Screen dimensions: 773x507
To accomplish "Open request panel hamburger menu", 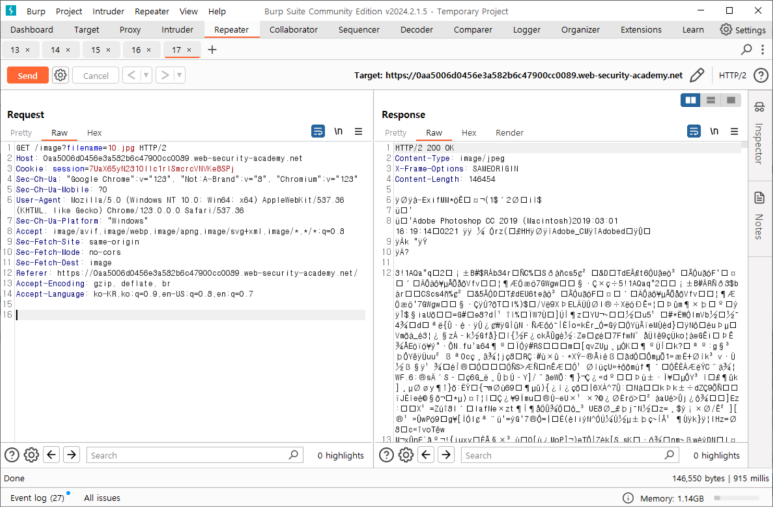I will tap(358, 131).
